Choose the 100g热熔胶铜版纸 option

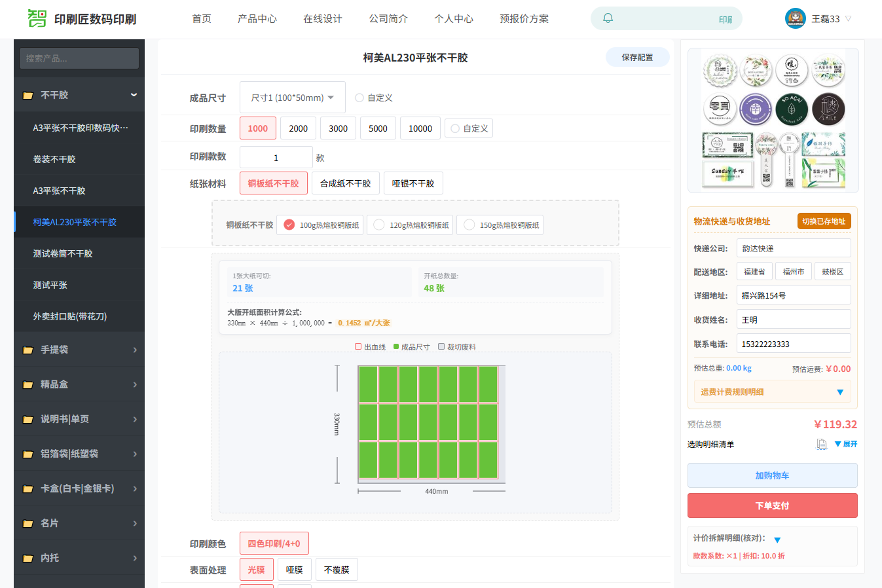(x=320, y=225)
